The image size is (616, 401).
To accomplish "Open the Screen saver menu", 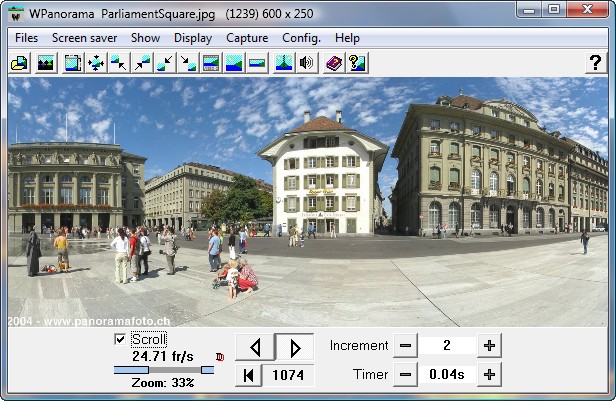I will click(x=84, y=38).
